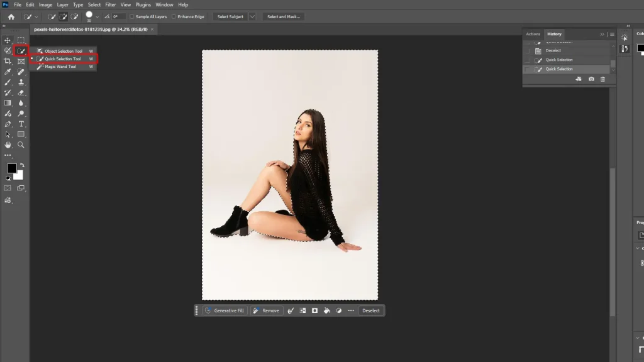
Task: Swap foreground and background colors
Action: [x=22, y=165]
